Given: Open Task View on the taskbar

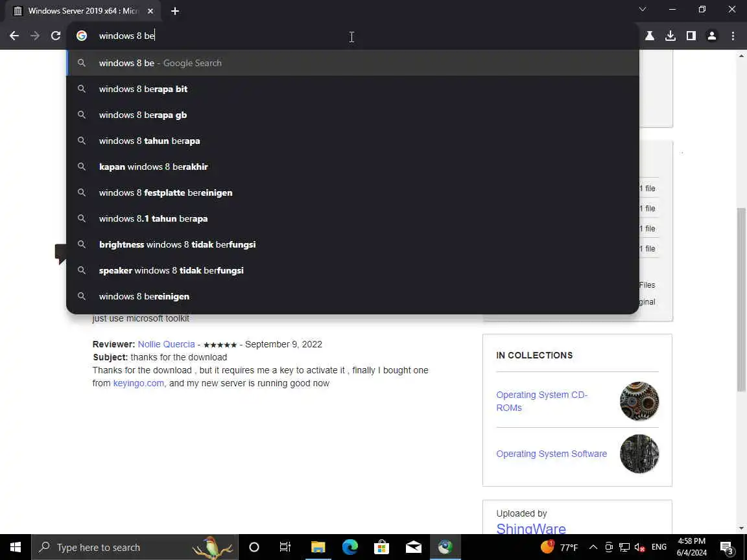Looking at the screenshot, I should coord(285,547).
